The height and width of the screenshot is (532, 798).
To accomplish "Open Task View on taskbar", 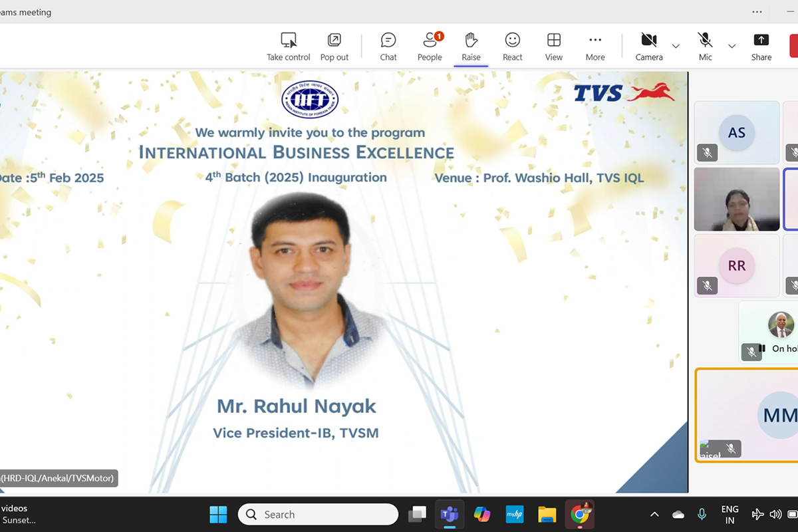I will 417,514.
